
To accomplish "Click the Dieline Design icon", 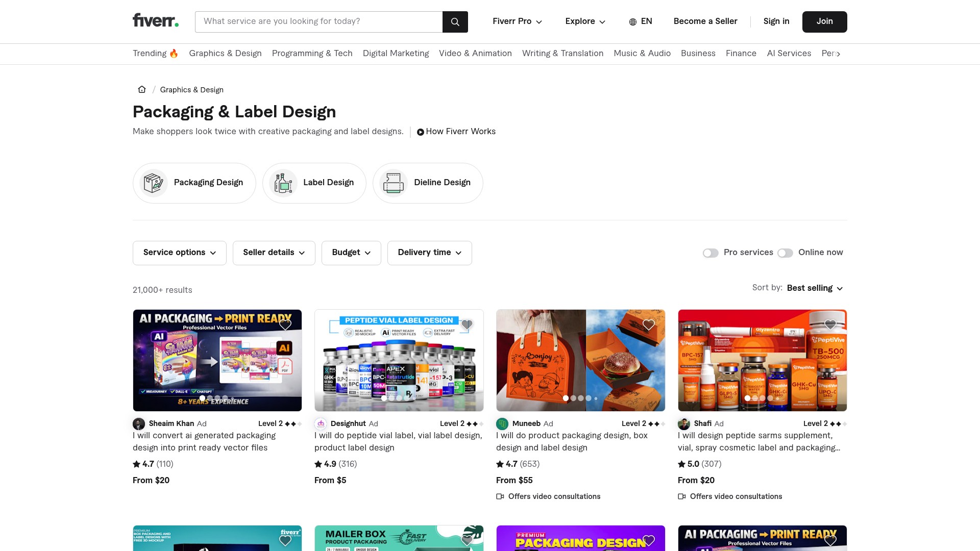I will tap(394, 183).
